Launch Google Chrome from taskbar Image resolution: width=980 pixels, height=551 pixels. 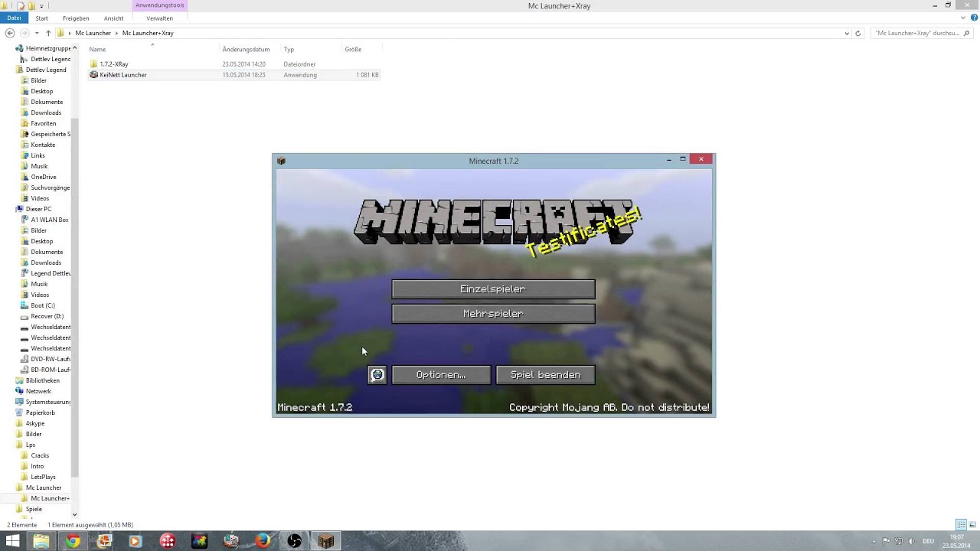tap(73, 541)
